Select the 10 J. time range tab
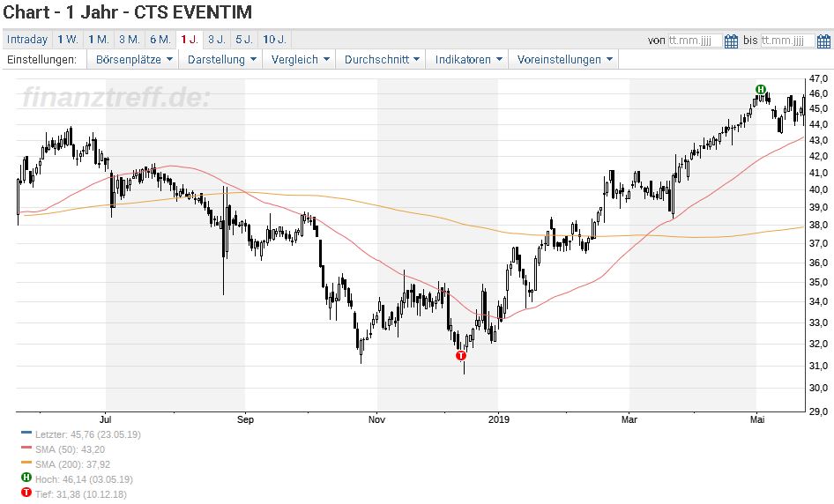Viewport: 834px width, 504px height. click(x=274, y=40)
